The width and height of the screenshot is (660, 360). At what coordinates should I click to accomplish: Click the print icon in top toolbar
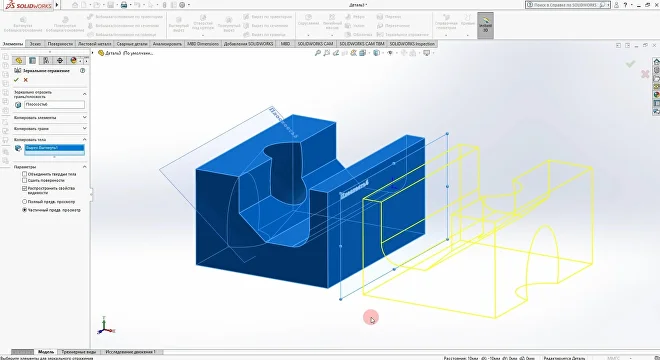pyautogui.click(x=124, y=5)
